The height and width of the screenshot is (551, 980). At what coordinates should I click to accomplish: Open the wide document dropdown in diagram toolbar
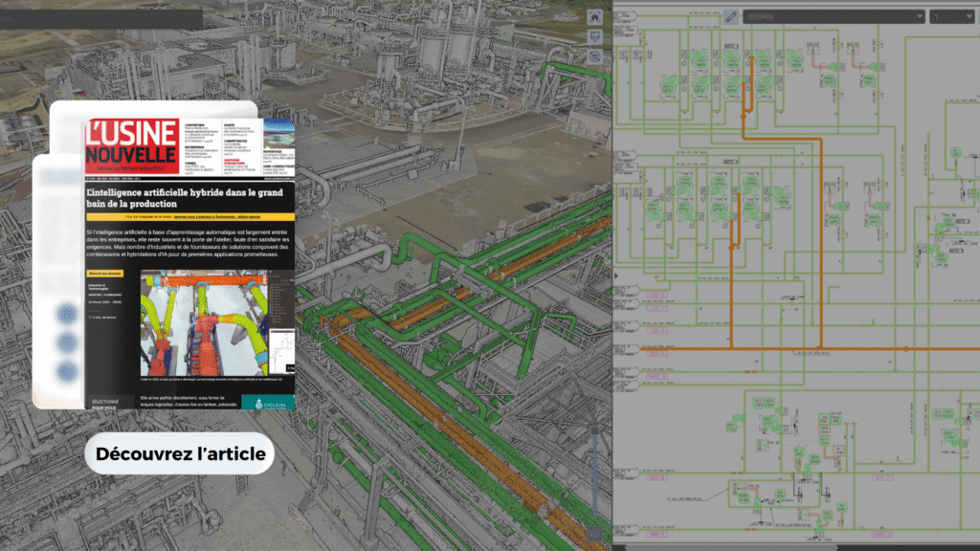[x=834, y=16]
